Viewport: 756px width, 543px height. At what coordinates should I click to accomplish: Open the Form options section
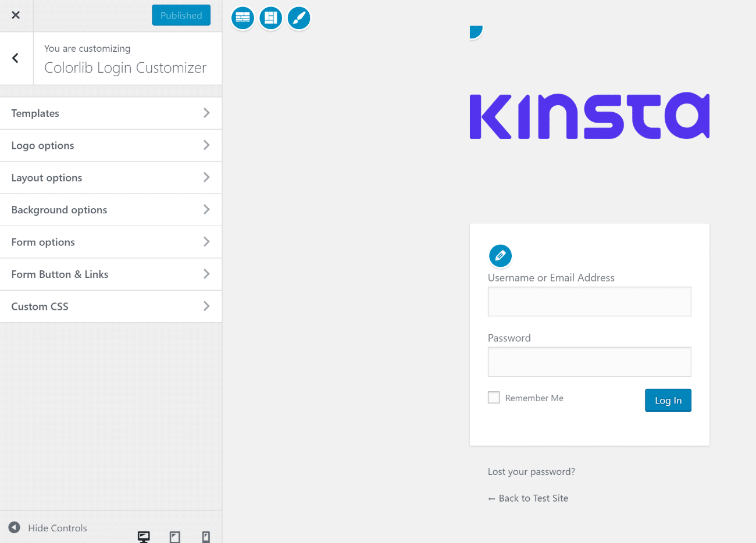tap(111, 242)
